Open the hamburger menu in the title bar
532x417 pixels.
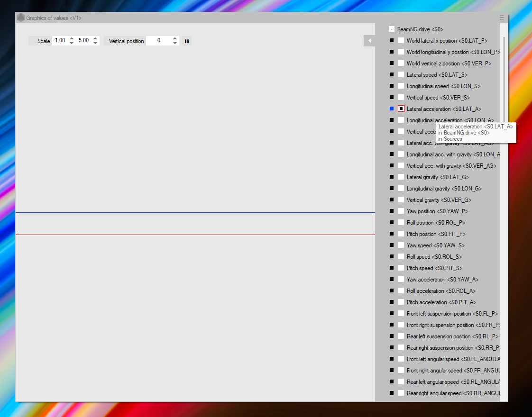(x=502, y=18)
